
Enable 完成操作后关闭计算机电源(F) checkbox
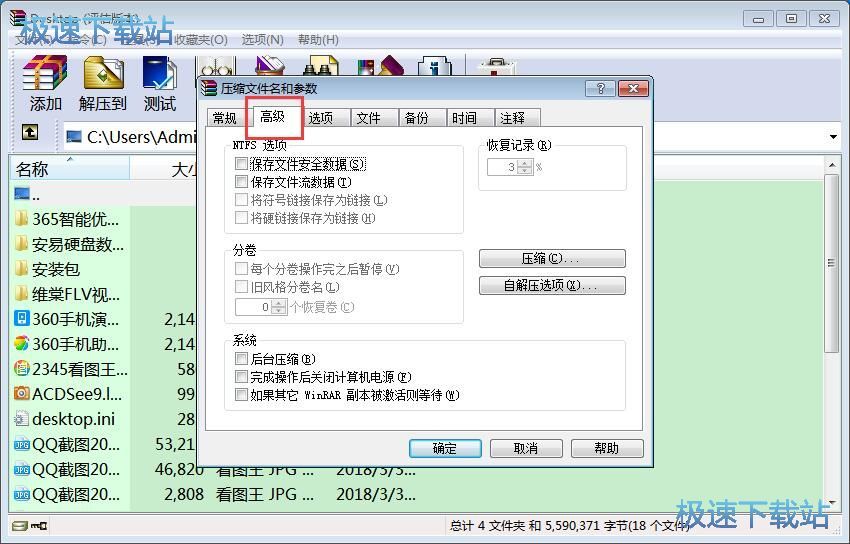241,377
